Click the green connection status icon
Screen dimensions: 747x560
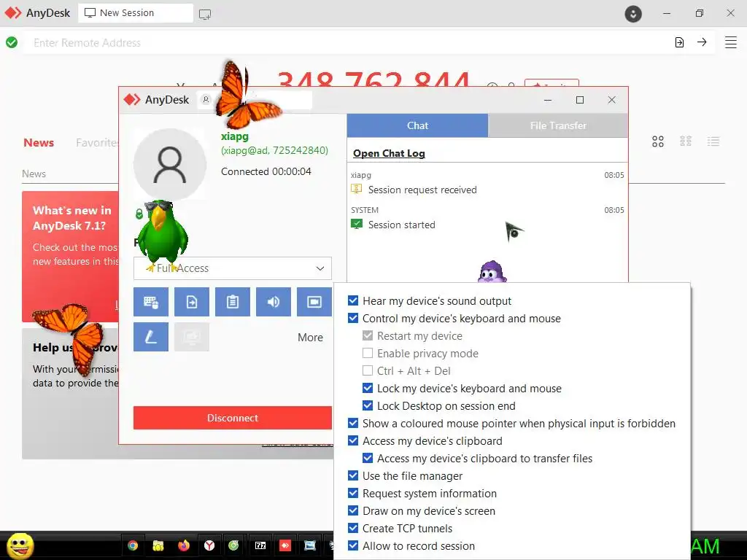pos(12,43)
